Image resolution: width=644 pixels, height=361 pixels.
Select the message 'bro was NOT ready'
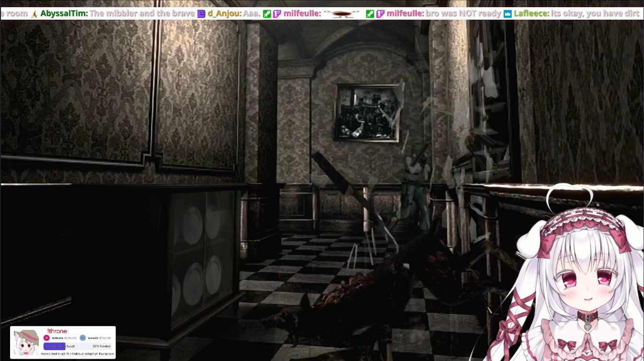[464, 13]
